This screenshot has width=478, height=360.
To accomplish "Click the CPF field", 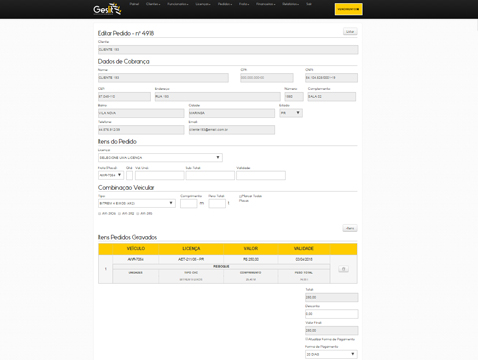I will [267, 78].
